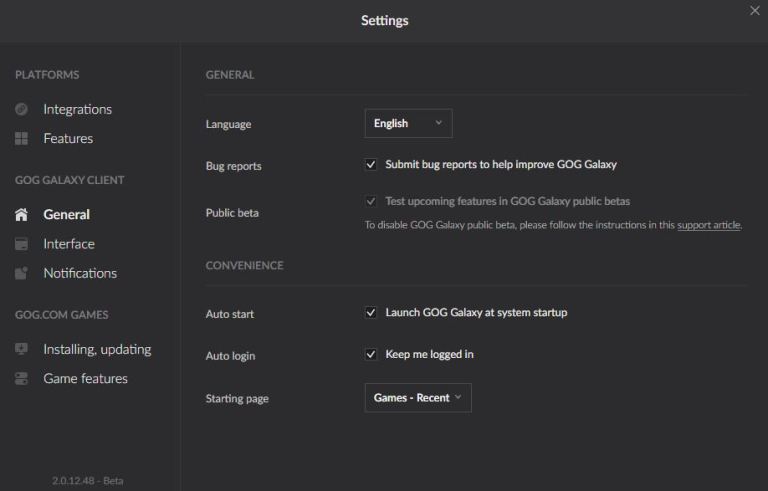
Task: Open the English language dropdown
Action: tap(408, 123)
